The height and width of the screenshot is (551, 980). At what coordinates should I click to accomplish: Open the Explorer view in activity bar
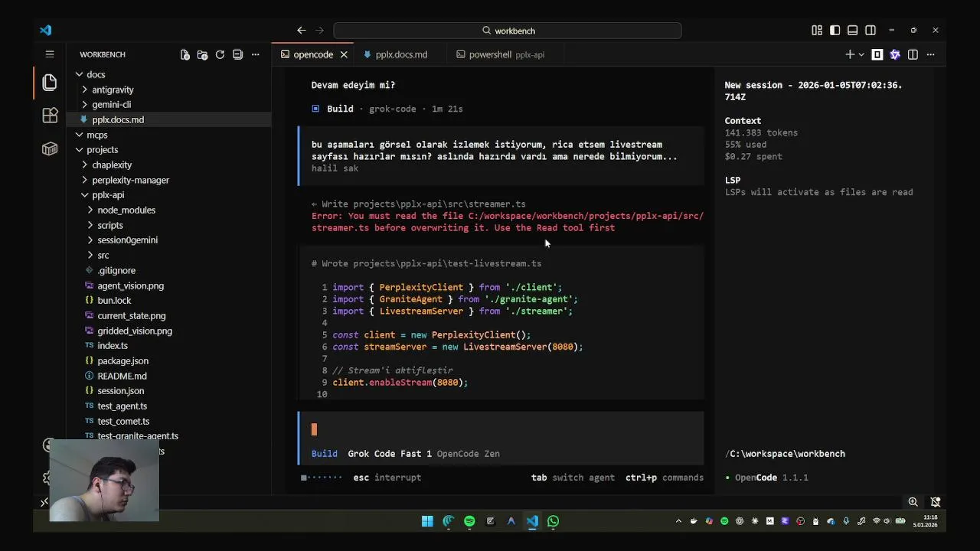(x=50, y=82)
